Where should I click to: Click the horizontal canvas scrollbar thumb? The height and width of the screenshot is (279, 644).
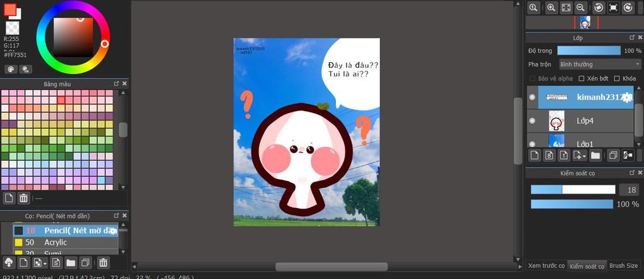pyautogui.click(x=331, y=266)
